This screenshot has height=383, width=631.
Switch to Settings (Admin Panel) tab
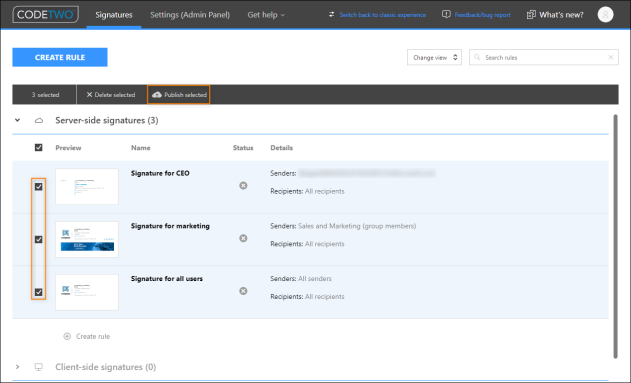[x=190, y=15]
